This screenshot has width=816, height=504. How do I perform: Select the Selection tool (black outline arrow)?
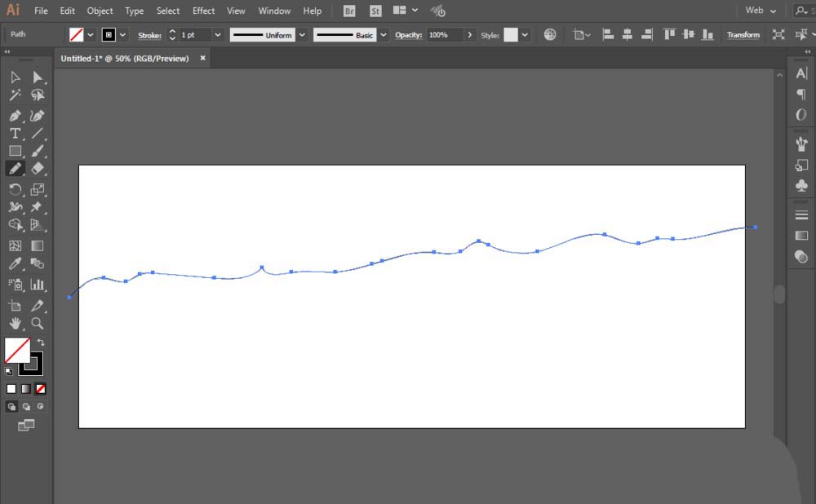tap(15, 77)
